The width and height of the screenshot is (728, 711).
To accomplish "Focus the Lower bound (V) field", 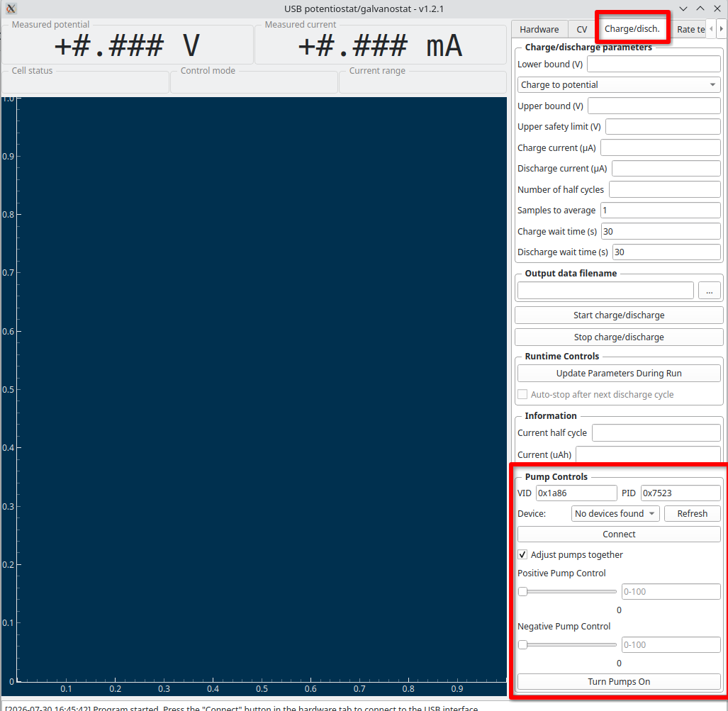I will [x=654, y=64].
